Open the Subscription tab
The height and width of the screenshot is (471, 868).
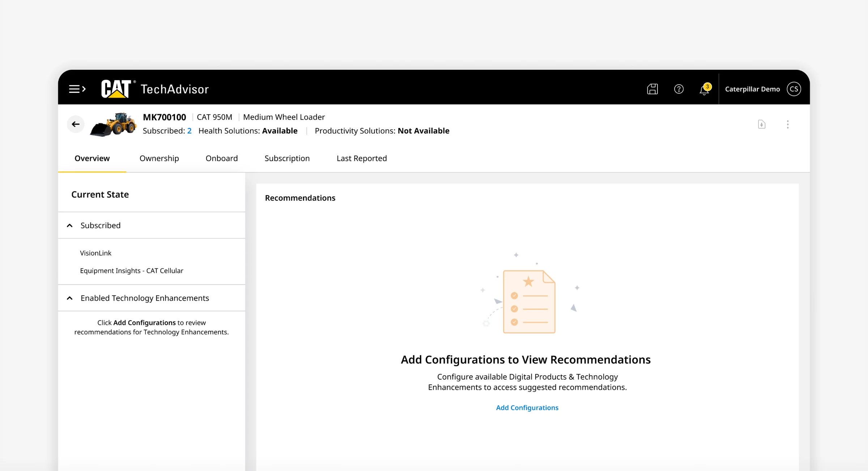click(x=287, y=158)
